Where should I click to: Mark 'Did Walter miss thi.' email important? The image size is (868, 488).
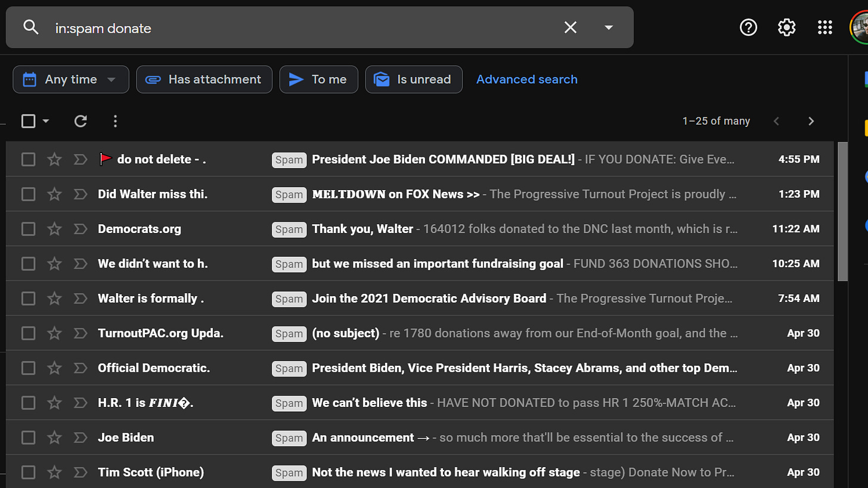[x=80, y=194]
